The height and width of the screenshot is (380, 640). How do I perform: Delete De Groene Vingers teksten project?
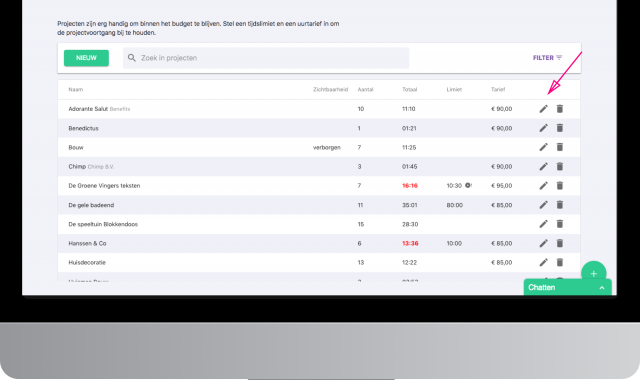tap(560, 186)
